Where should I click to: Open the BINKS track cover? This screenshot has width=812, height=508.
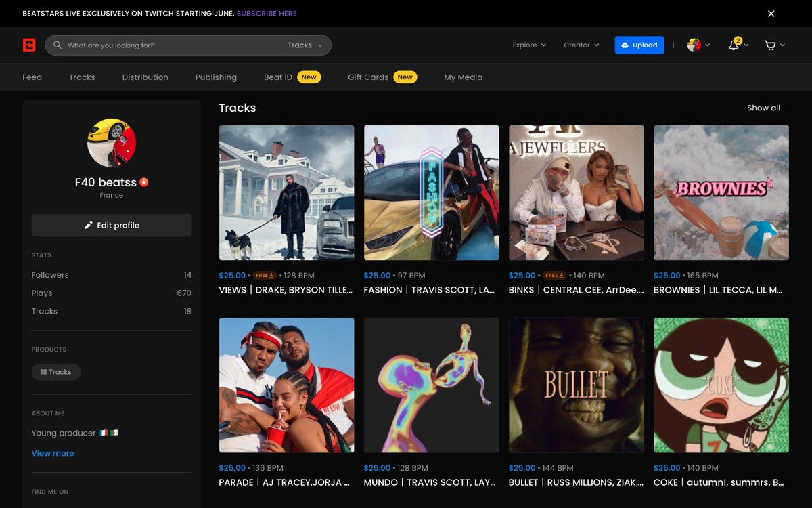[x=577, y=192]
